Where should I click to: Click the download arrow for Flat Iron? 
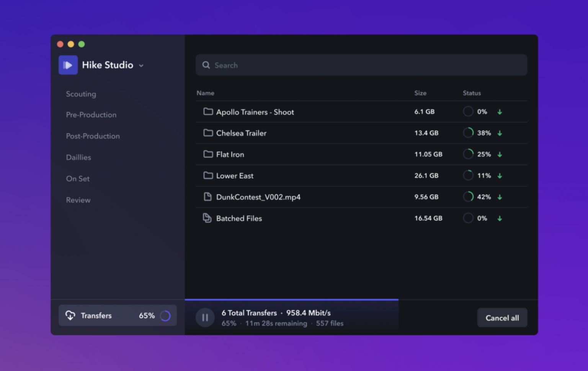500,154
